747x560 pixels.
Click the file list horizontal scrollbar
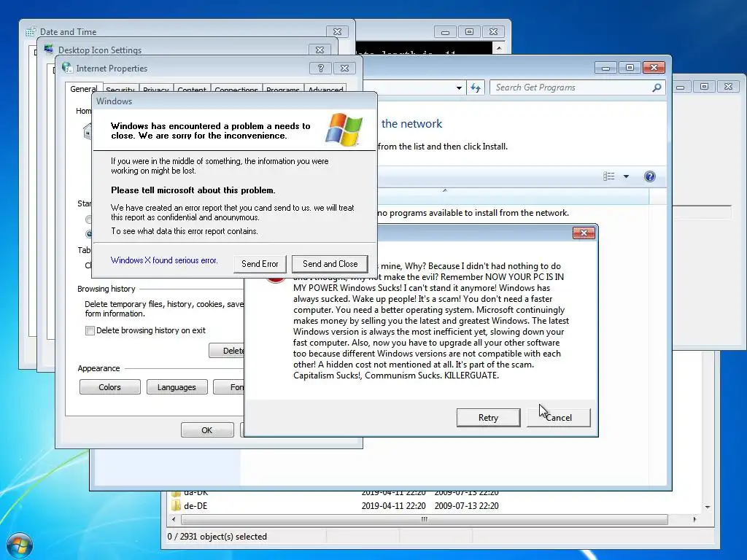pos(424,519)
